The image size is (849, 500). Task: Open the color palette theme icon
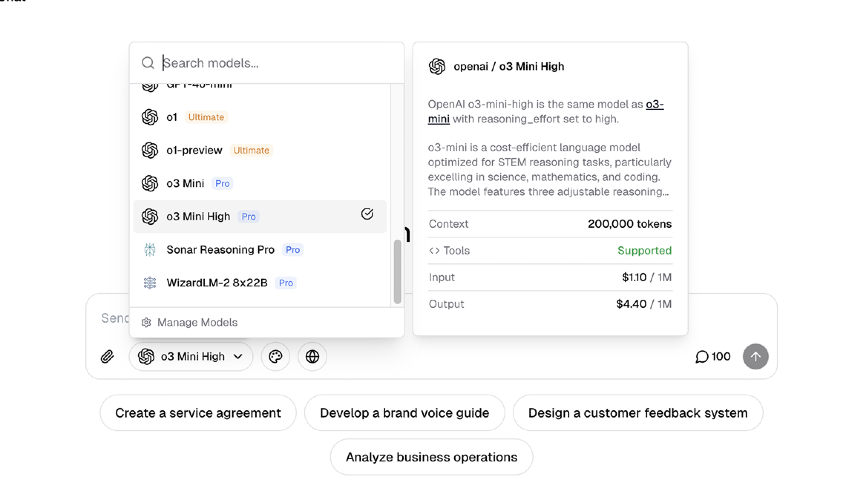click(275, 356)
